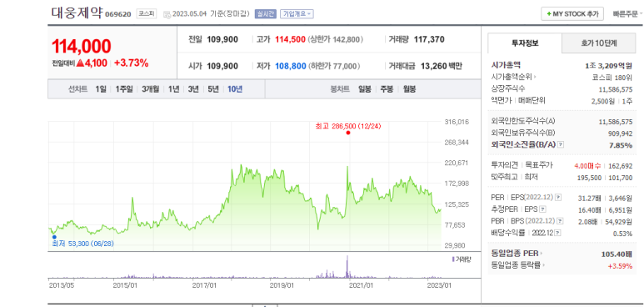The width and height of the screenshot is (644, 307).
Task: Click the MY STOCK 추가 button
Action: point(572,13)
